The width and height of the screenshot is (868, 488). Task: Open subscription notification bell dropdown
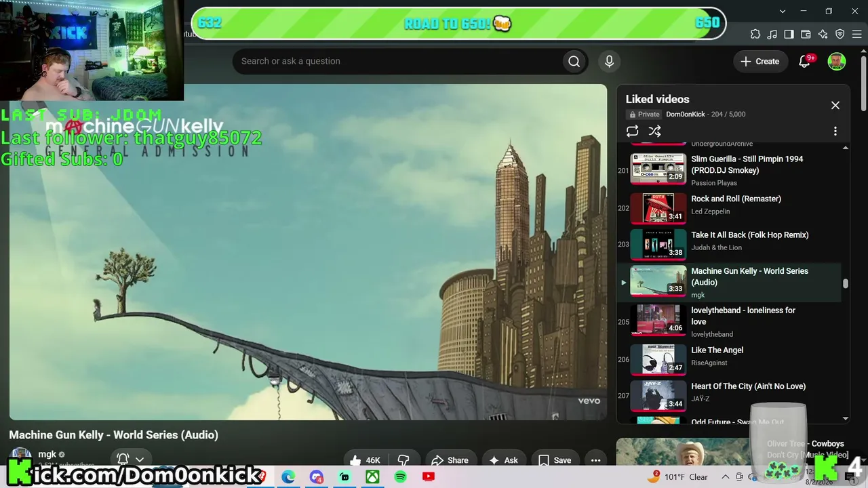coord(131,460)
